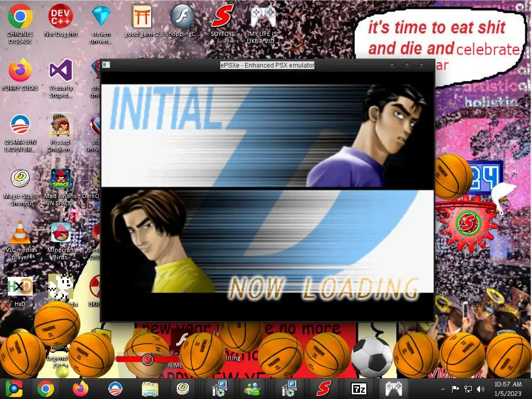Screen dimensions: 532x399
Task: Select the pixel-art white dog desktop icon
Action: click(60, 286)
